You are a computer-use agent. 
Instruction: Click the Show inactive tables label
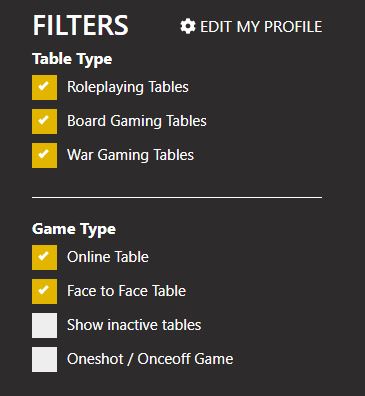tap(134, 325)
